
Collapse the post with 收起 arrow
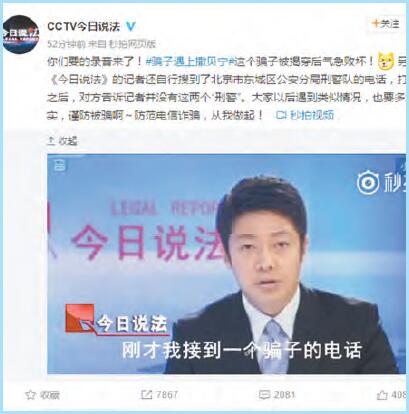[62, 141]
